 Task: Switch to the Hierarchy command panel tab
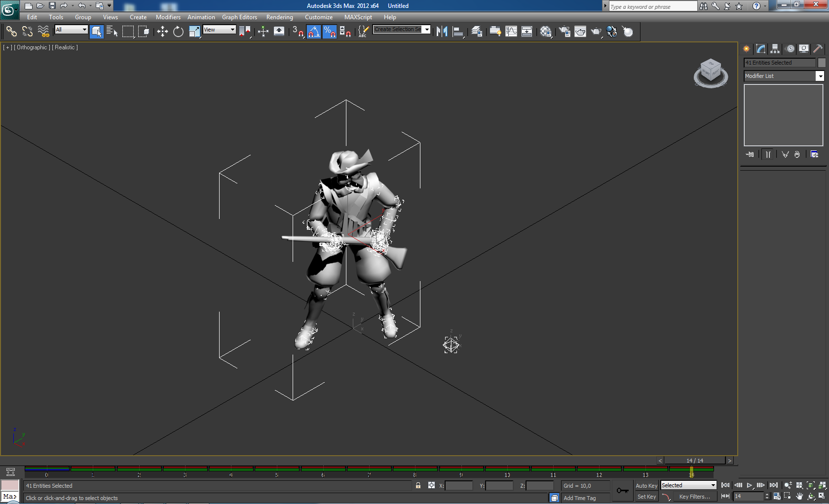(x=775, y=48)
